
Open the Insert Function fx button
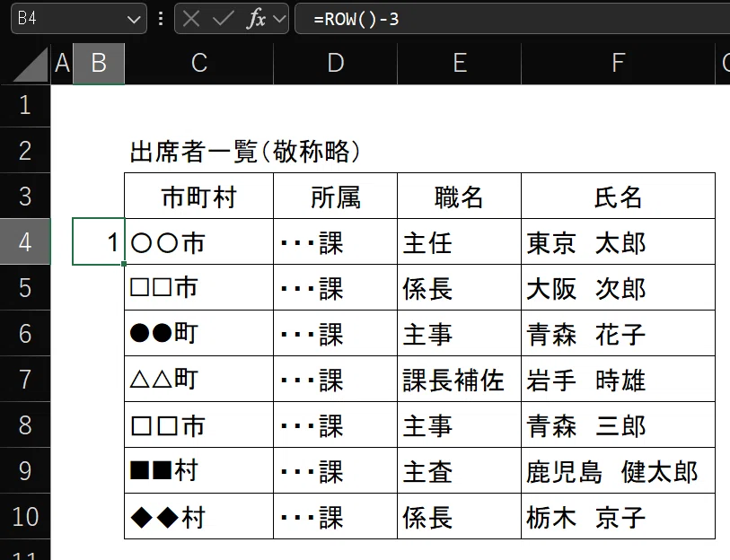[256, 19]
